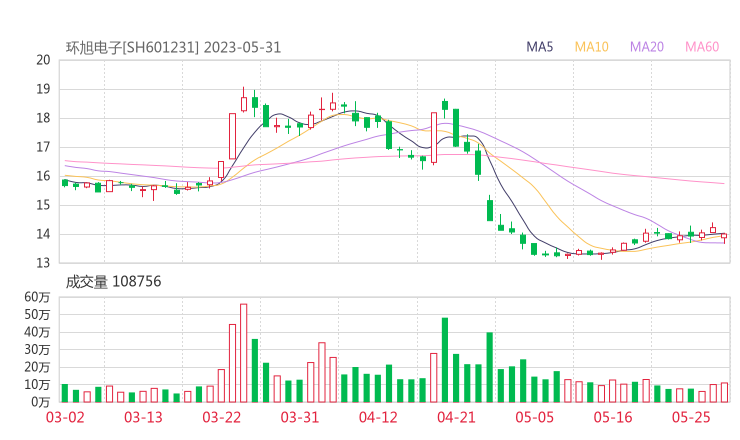Click the 03-22 date label
Screen dimensions: 740x440
[222, 417]
